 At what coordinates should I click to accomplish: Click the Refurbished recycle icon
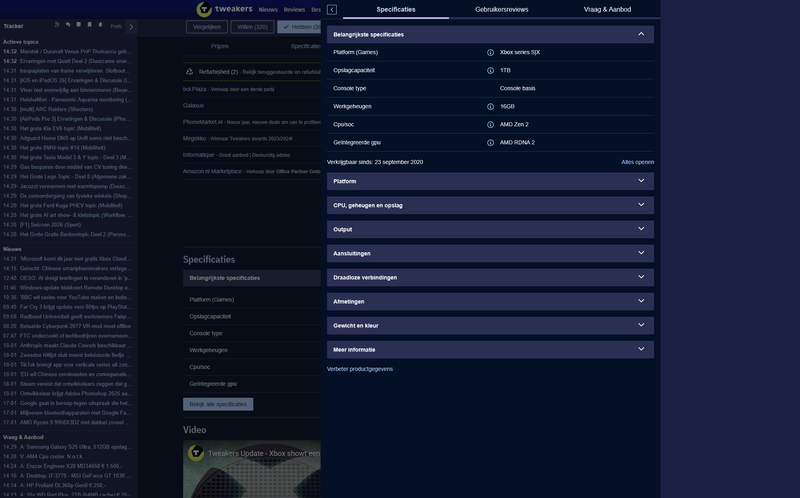(189, 72)
